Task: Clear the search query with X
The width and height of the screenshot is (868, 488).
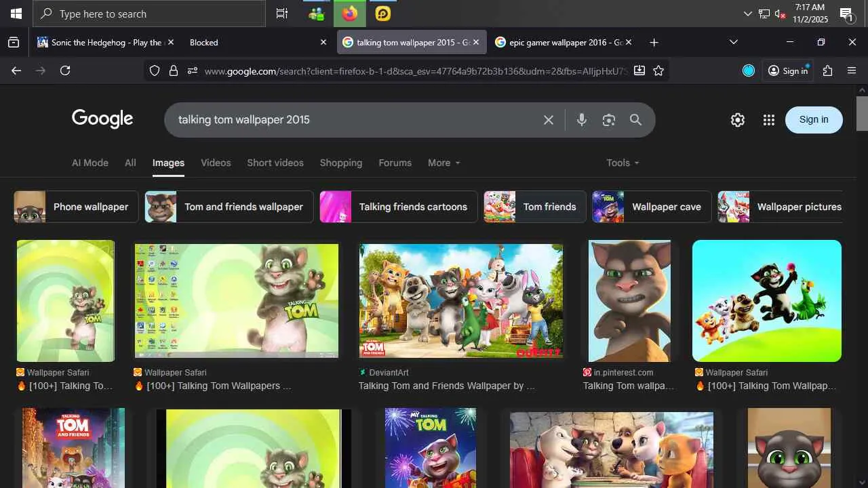Action: [549, 120]
